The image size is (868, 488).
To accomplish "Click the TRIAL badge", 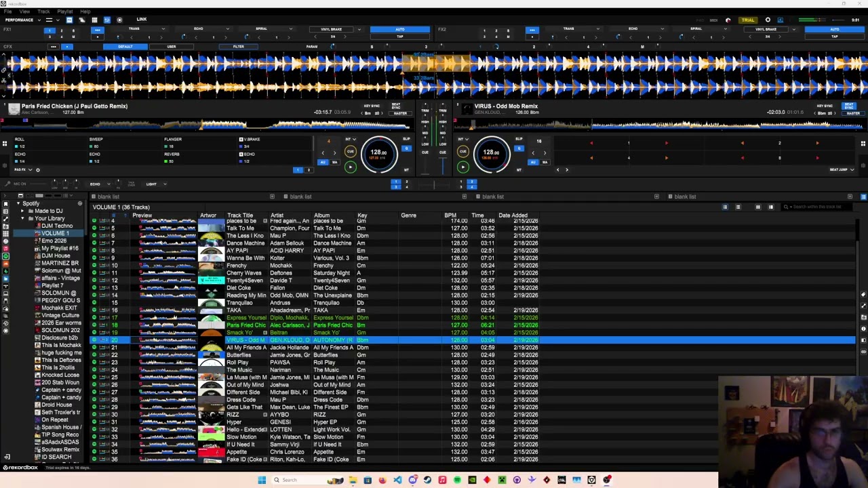I will [747, 20].
